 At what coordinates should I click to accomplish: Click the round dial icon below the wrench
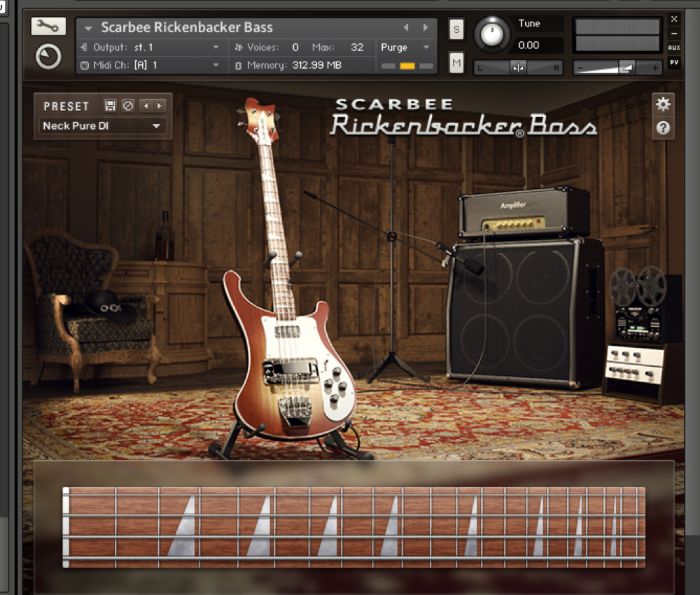point(48,57)
